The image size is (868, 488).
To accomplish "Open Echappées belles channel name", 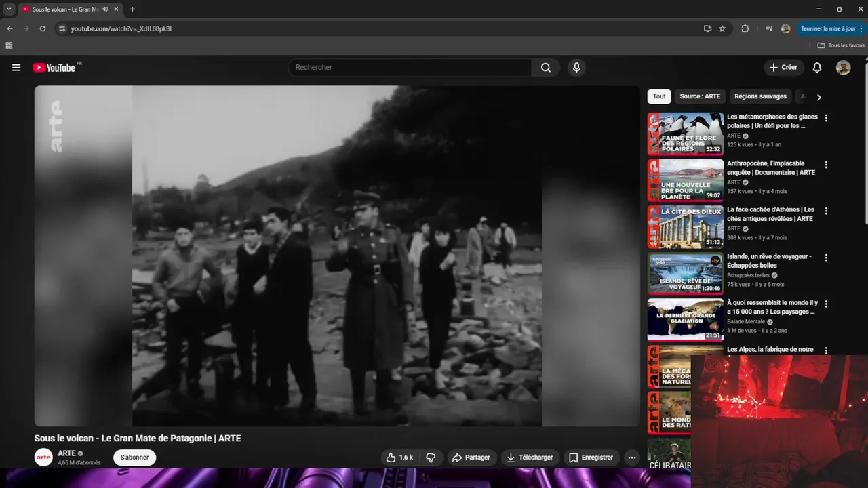I will [x=748, y=275].
